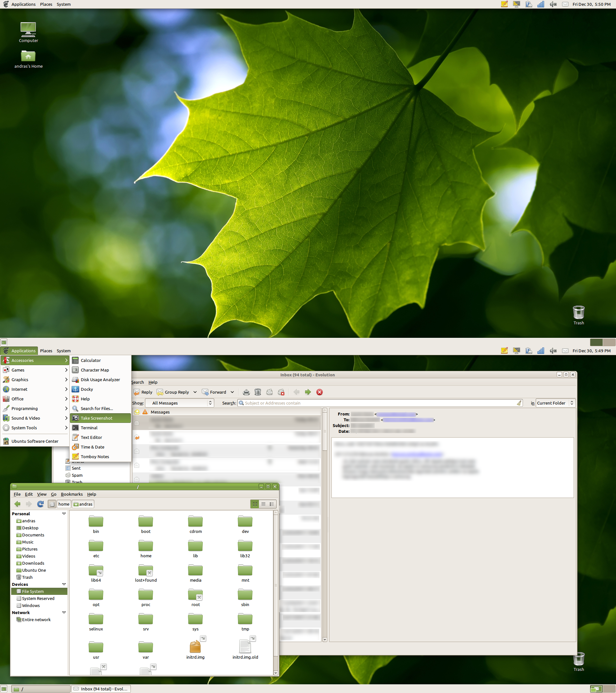Launch Character Map

pos(100,370)
